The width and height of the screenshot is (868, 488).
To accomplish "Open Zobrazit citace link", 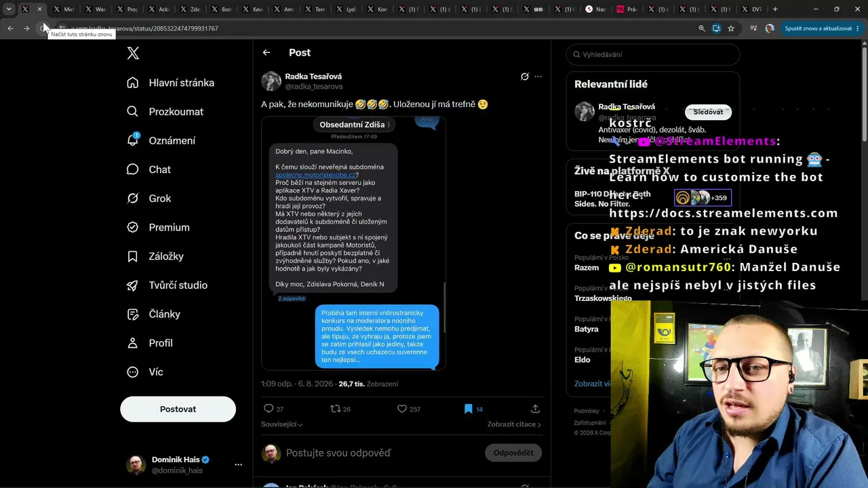I will pos(514,424).
